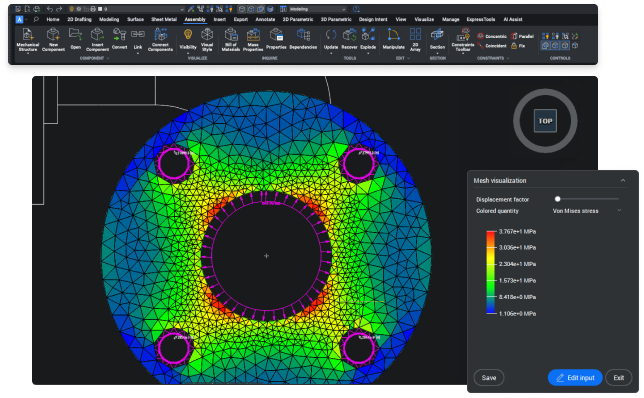Click the search magnifier icon
This screenshot has width=644, height=398.
pyautogui.click(x=36, y=19)
